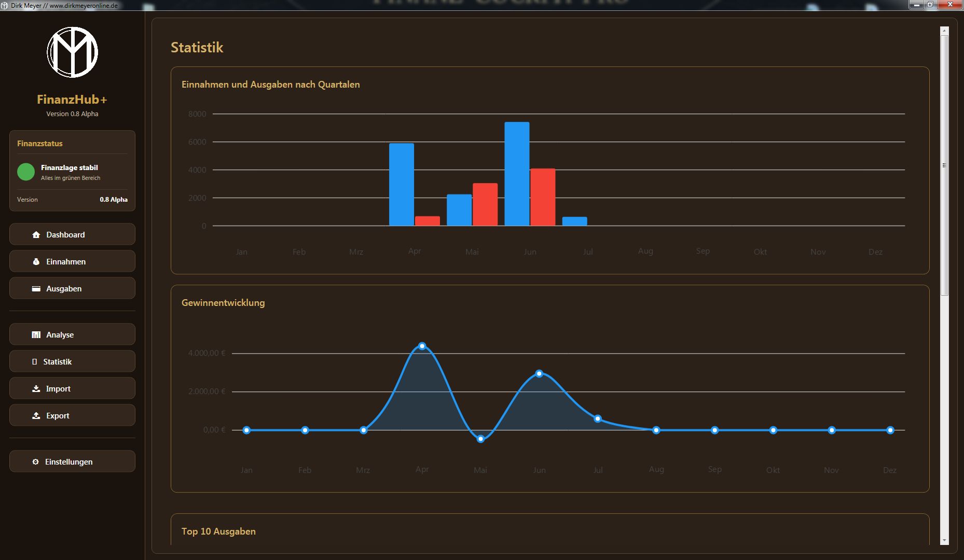
Task: Click the money bag icon beside Einnahmen
Action: (36, 262)
